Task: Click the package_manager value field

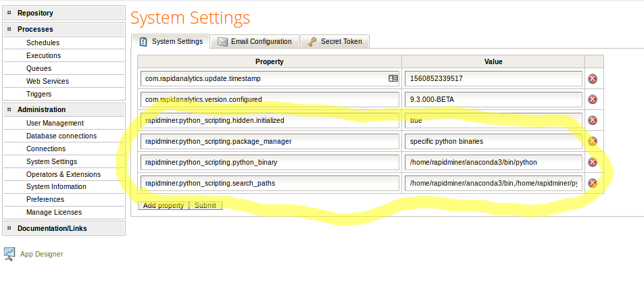Action: point(493,142)
